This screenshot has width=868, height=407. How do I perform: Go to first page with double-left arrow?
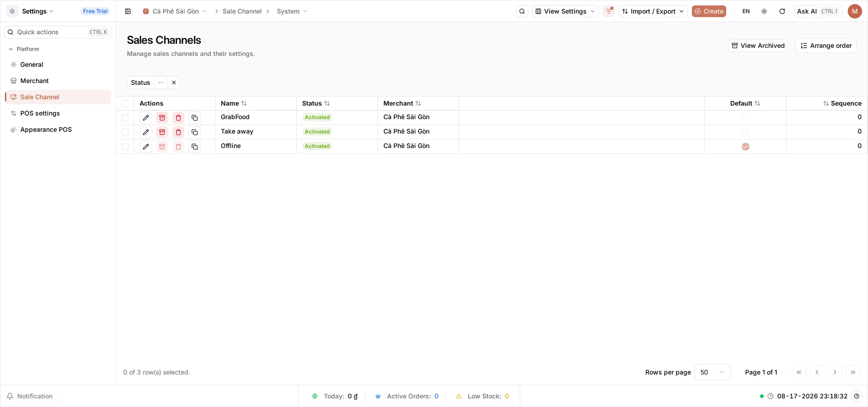click(x=799, y=372)
